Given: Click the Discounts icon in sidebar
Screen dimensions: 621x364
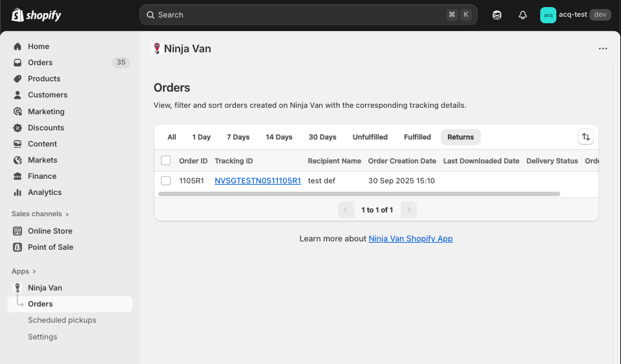Looking at the screenshot, I should click(x=17, y=128).
